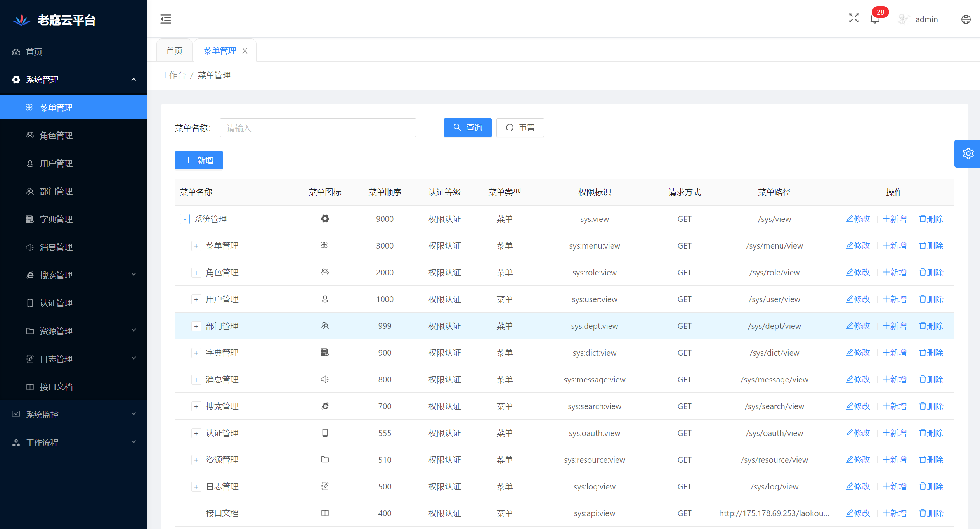Viewport: 980px width, 529px height.
Task: Focus the 菜单名称 input field
Action: pyautogui.click(x=317, y=128)
